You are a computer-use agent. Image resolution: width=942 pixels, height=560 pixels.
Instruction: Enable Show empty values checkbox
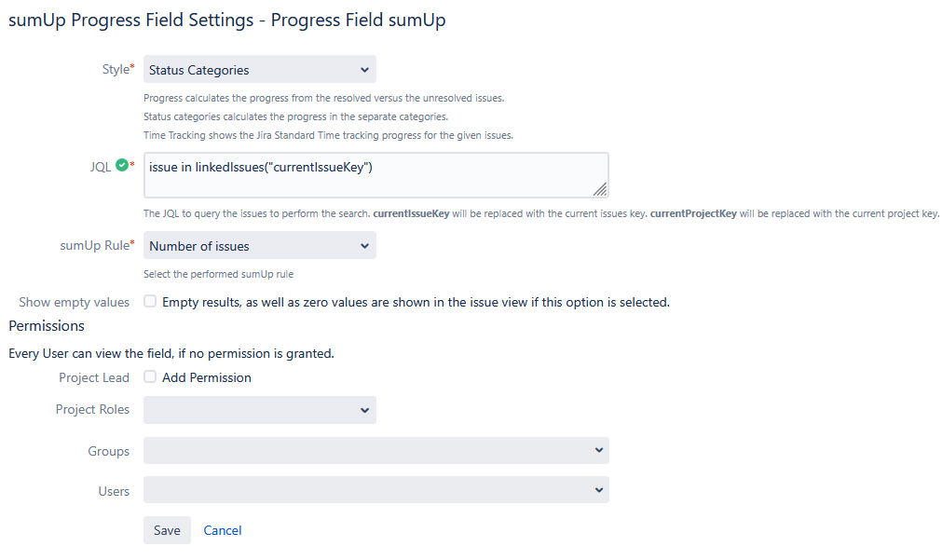tap(150, 302)
